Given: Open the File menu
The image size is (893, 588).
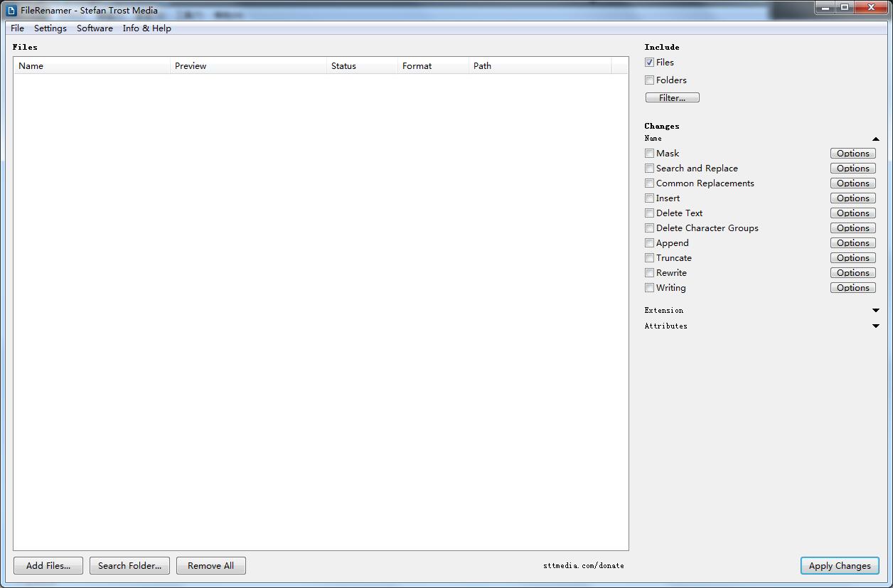Looking at the screenshot, I should (x=18, y=28).
